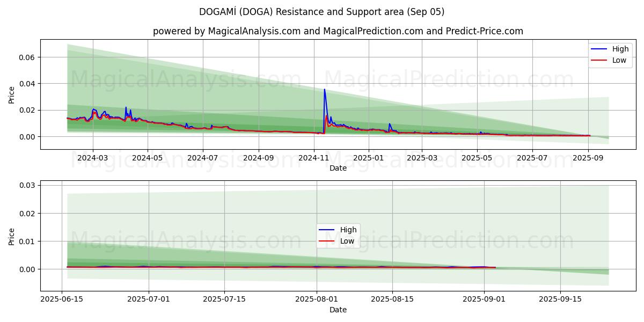Image resolution: width=644 pixels, height=322 pixels.
Task: Click the '2024-07' x-axis label in the top chart
Action: 202,158
